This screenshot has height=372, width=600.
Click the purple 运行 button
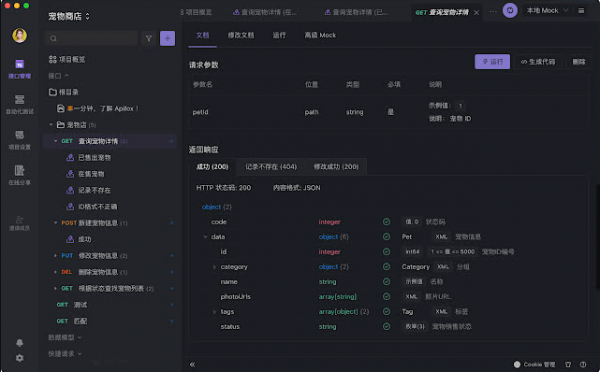click(492, 62)
